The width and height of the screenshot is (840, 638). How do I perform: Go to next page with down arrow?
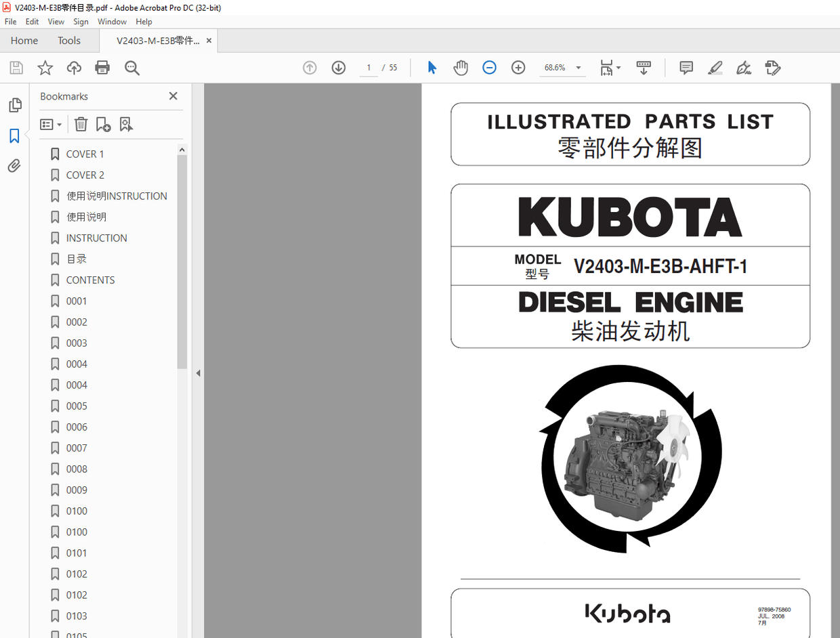pos(339,68)
